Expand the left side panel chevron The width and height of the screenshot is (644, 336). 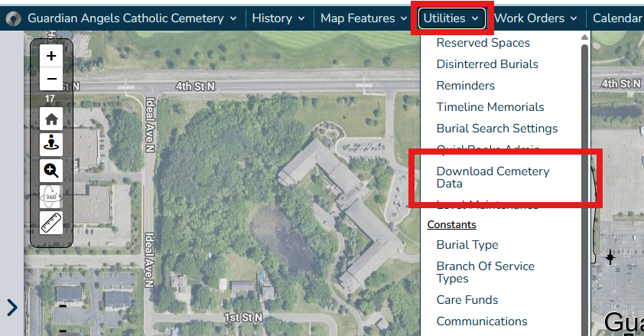(12, 307)
